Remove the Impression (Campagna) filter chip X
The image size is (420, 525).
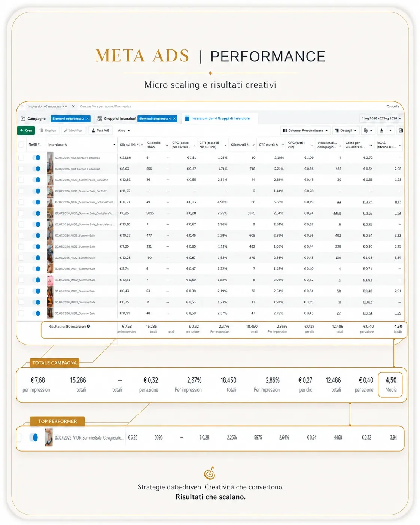pyautogui.click(x=73, y=106)
